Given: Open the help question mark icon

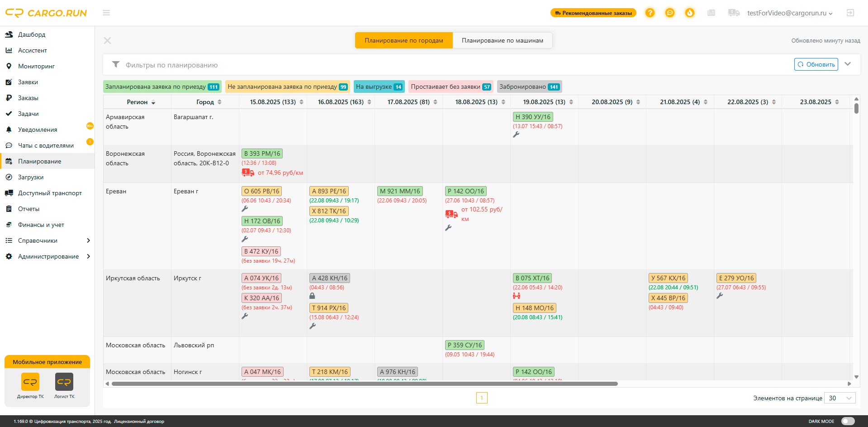Looking at the screenshot, I should 650,13.
